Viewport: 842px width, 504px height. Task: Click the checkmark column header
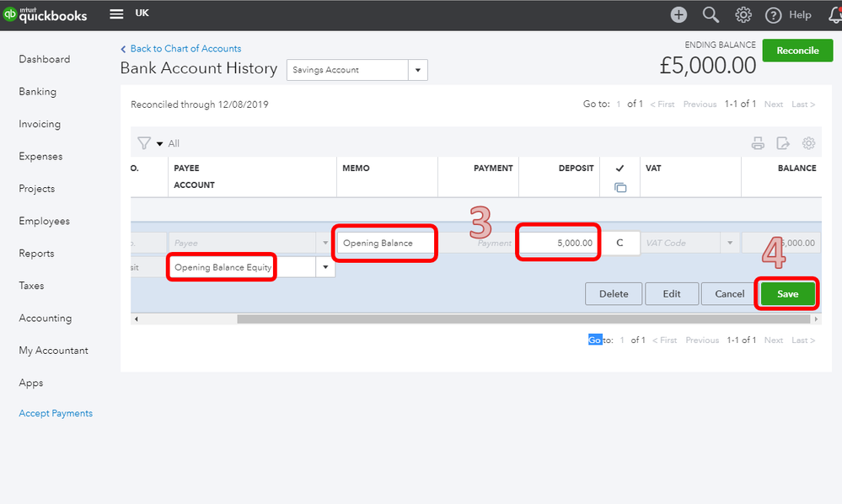tap(619, 168)
